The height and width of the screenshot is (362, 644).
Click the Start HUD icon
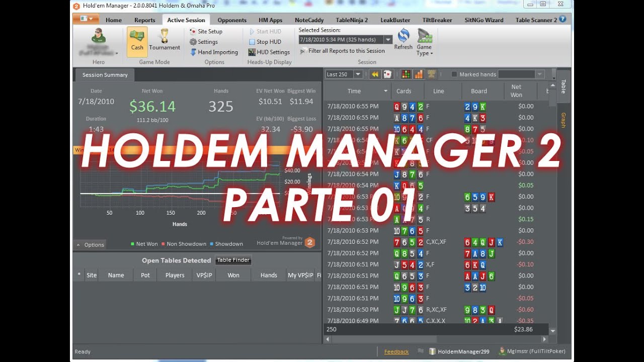[x=252, y=31]
